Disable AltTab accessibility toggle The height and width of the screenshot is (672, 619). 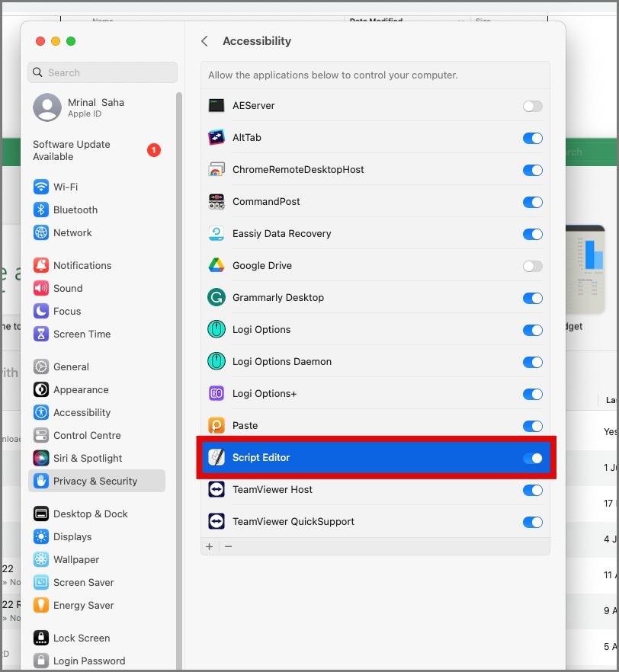(x=532, y=138)
